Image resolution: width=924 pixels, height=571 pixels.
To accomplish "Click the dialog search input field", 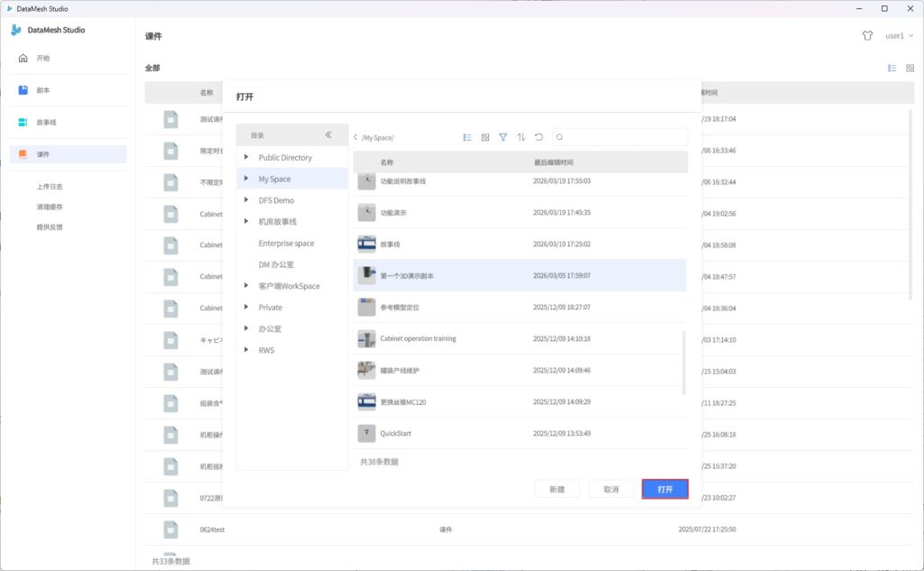I will point(624,137).
